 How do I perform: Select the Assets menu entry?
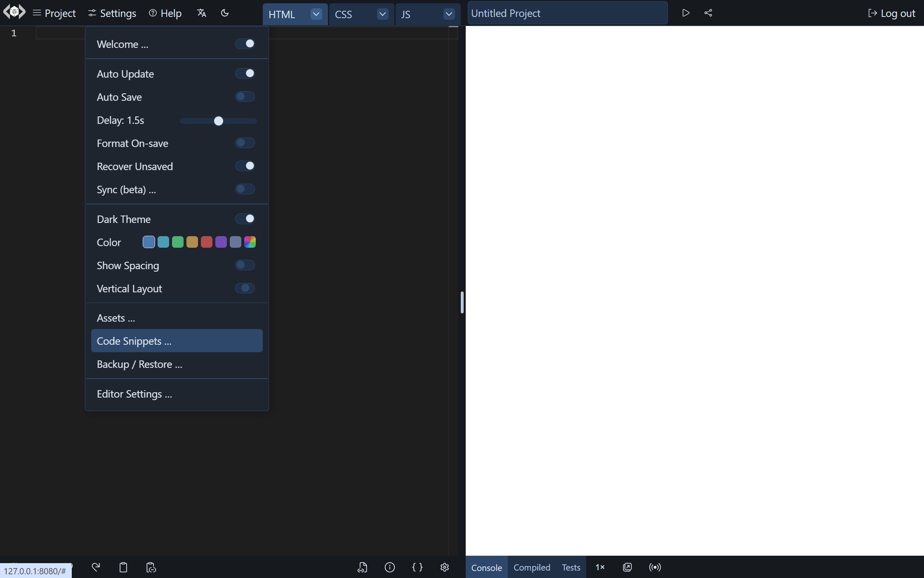point(176,317)
